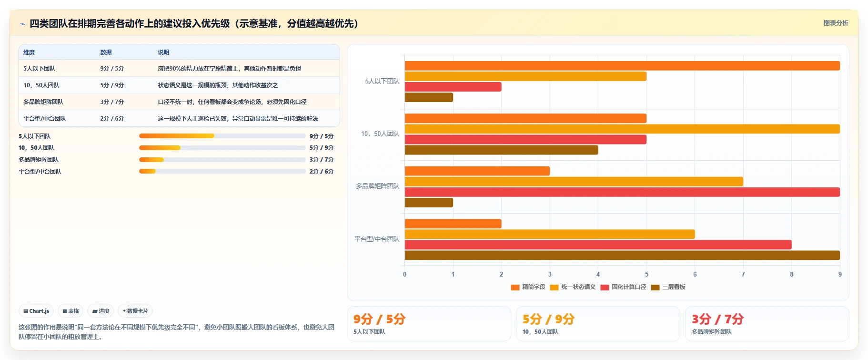Click the table description starting 这一规模下人工巡检

point(238,119)
